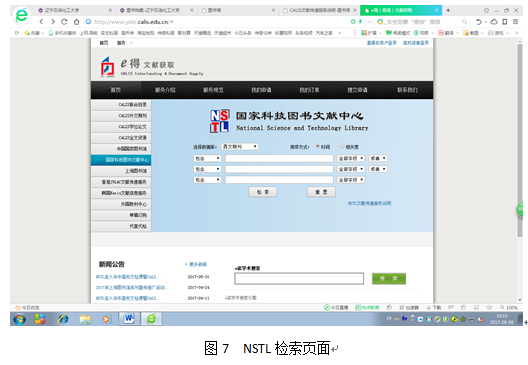The width and height of the screenshot is (528, 365).
Task: Go back using the browser back arrow
Action: [x=41, y=22]
